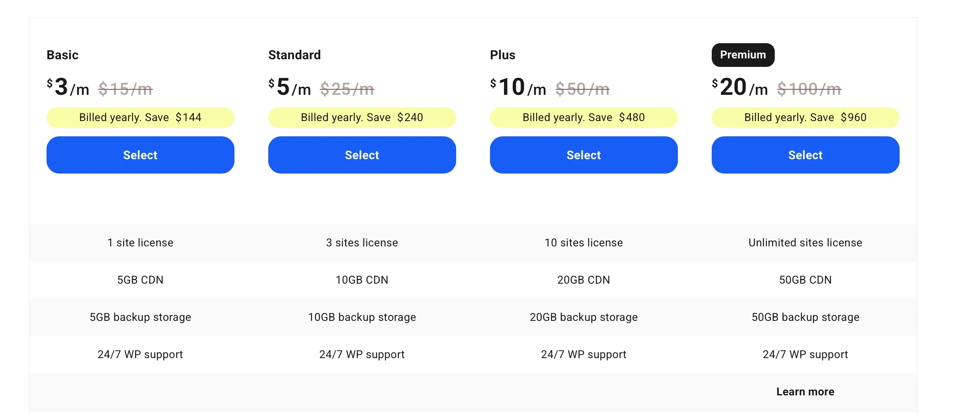Screen dimensions: 980x414
Task: Select the Standard plan
Action: point(362,155)
